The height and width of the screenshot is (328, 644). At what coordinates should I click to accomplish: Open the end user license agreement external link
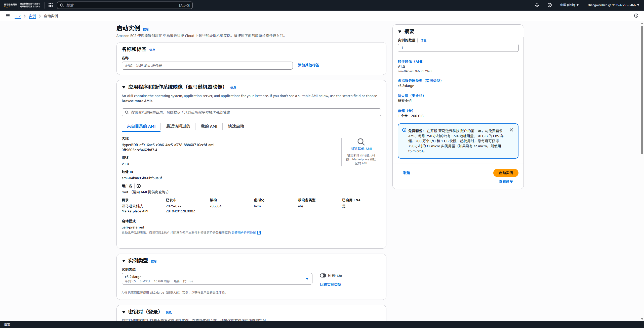point(246,233)
